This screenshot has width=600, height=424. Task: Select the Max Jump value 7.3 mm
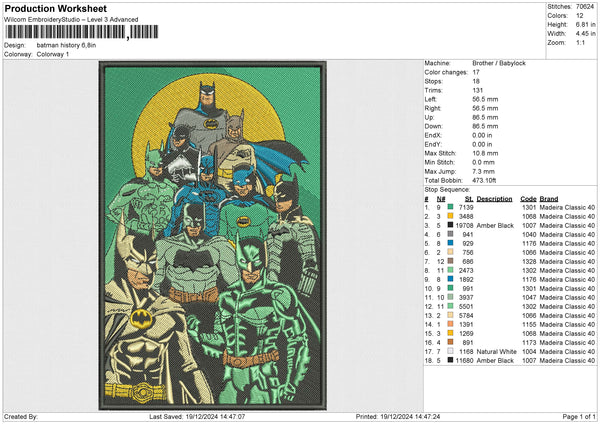pos(484,171)
